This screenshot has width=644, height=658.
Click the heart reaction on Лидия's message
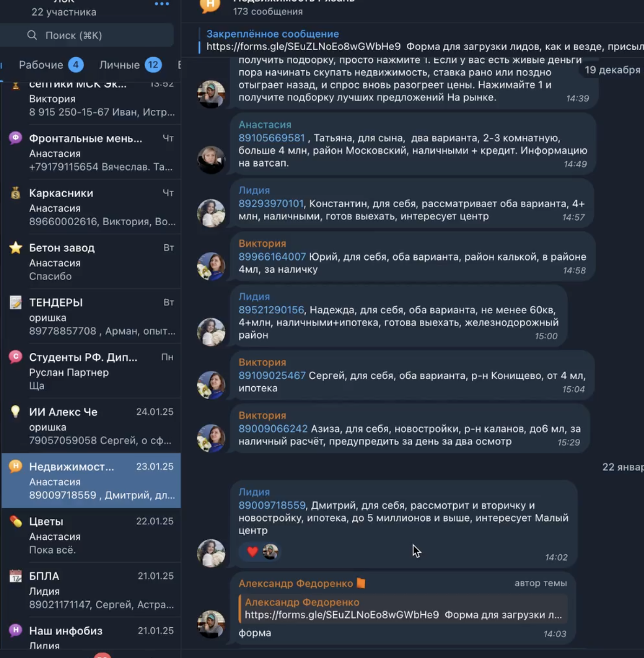pyautogui.click(x=252, y=552)
